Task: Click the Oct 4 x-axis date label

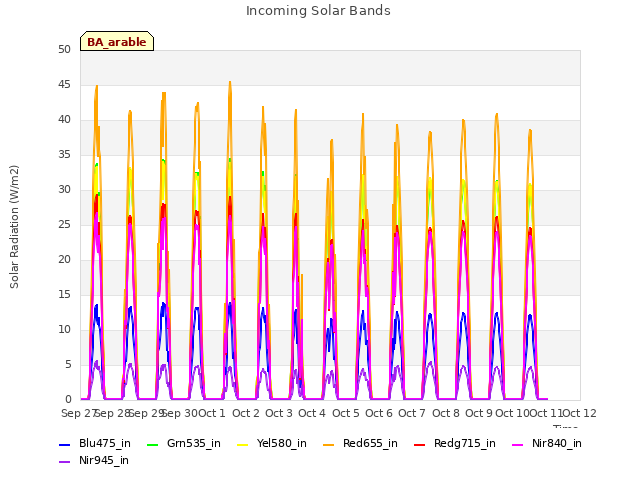Action: pos(312,413)
